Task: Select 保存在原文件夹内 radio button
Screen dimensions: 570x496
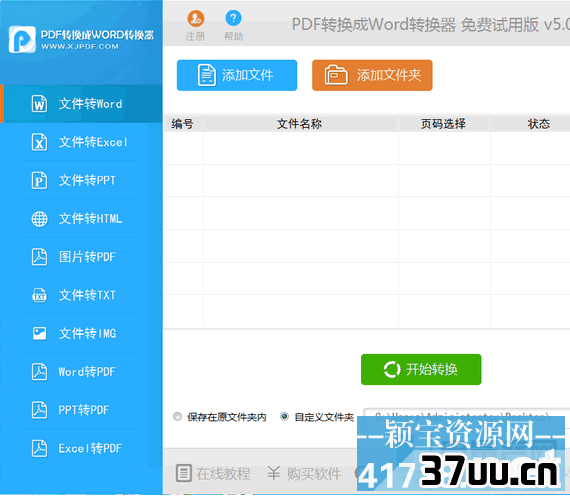Action: point(177,416)
